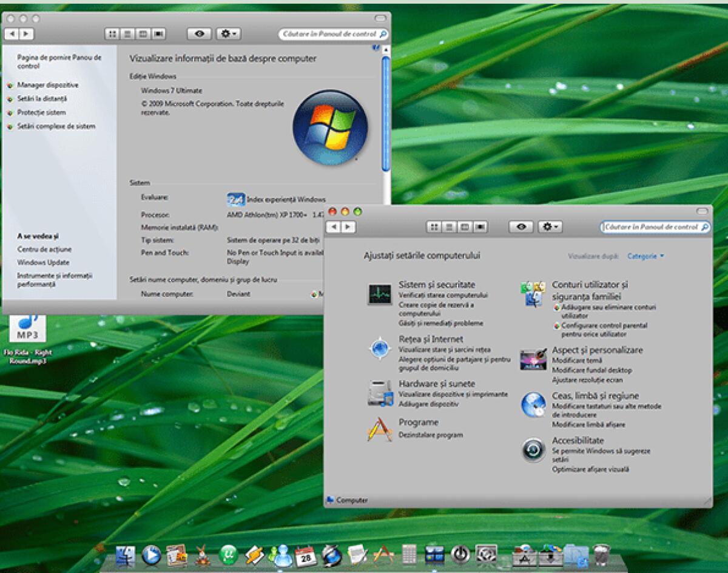Select the Rețea și Internet globe icon
This screenshot has height=573, width=728.
point(379,348)
